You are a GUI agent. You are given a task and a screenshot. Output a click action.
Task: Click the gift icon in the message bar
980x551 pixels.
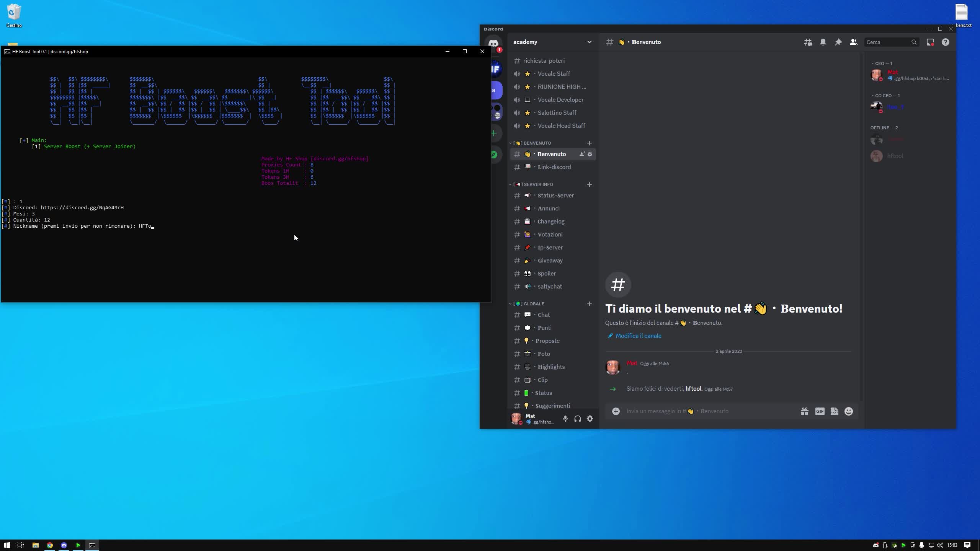click(x=804, y=411)
